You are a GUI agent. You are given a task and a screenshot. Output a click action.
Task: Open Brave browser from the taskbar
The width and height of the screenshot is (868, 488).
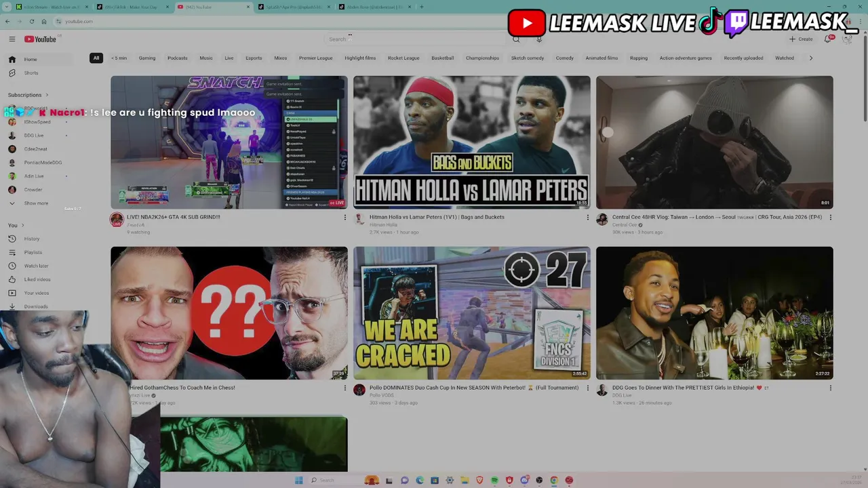pyautogui.click(x=479, y=480)
